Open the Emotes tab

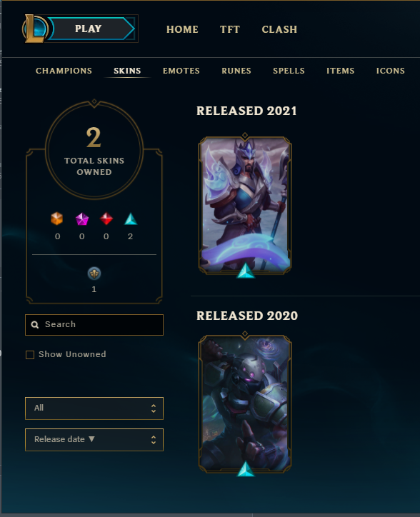[x=181, y=71]
